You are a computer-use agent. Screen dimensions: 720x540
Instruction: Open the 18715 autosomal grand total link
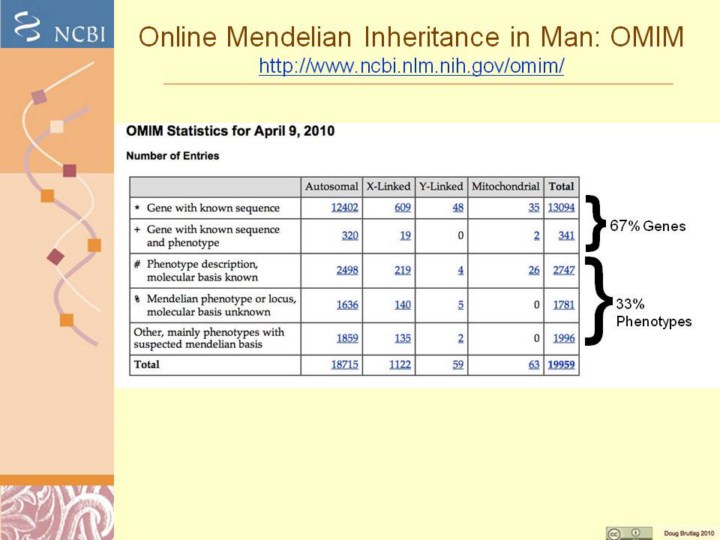pyautogui.click(x=345, y=365)
